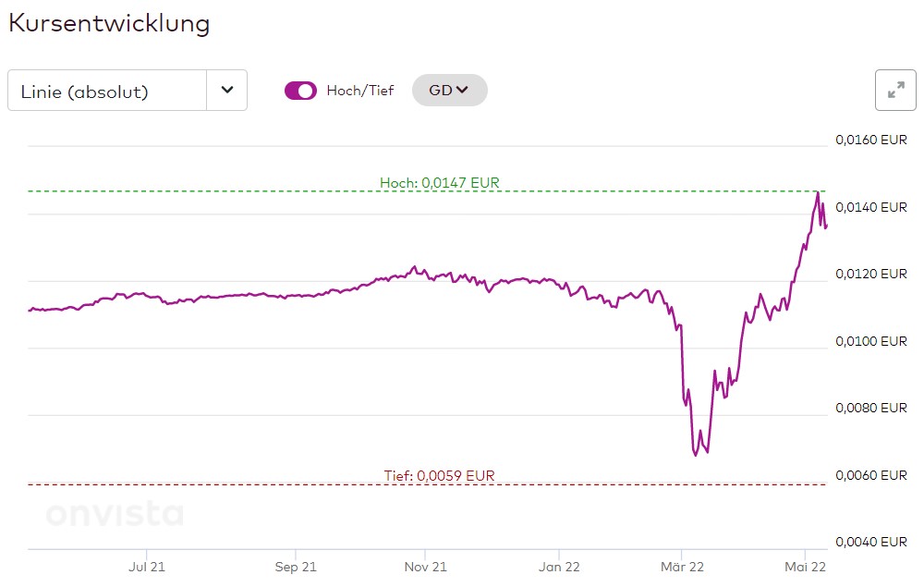Click the 'Hoch/Tief' toggle label text
924x587 pixels.
tap(359, 91)
